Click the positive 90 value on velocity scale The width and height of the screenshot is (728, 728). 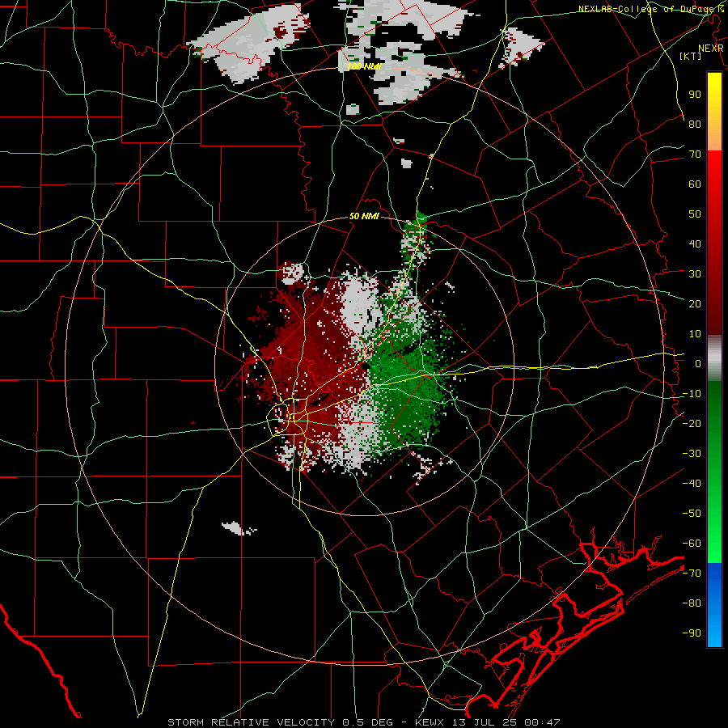pos(695,95)
